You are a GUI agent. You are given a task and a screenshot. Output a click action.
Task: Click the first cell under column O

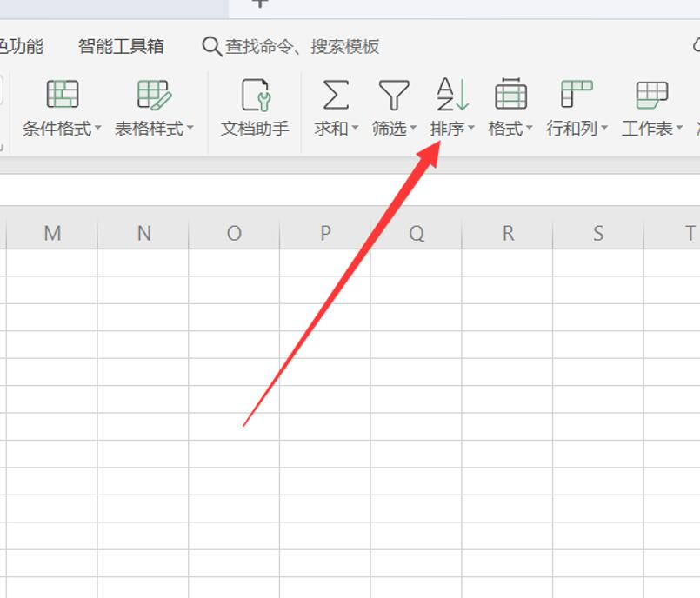234,262
